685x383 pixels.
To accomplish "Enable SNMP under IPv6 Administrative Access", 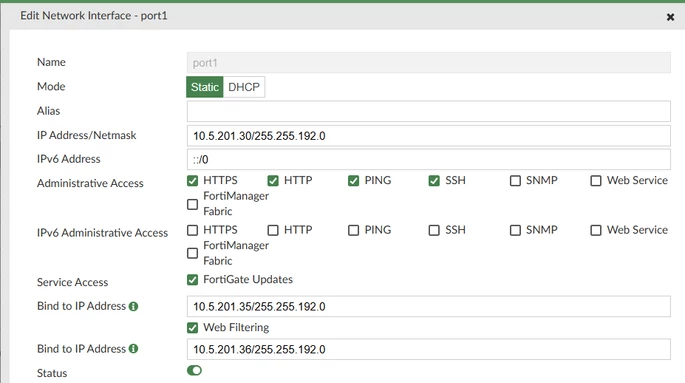I will (515, 230).
